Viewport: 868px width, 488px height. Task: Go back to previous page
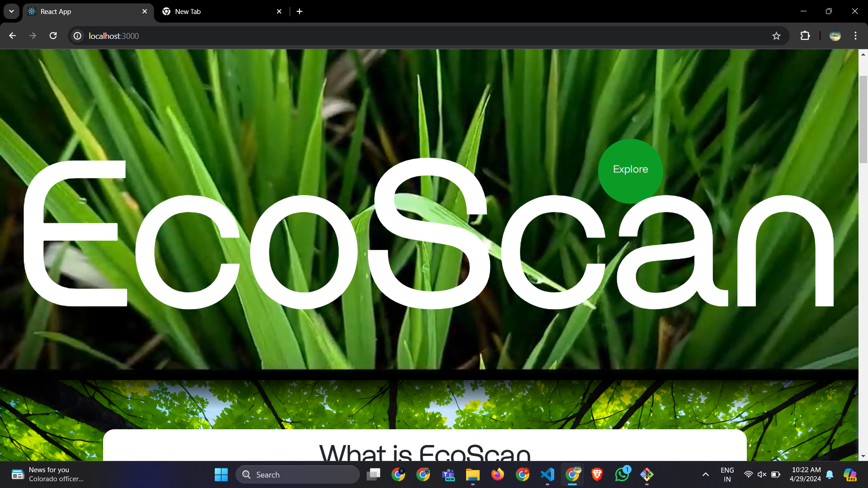12,36
